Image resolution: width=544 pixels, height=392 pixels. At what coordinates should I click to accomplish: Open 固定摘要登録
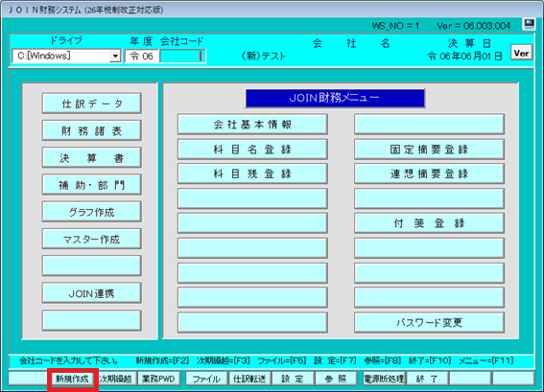click(429, 150)
